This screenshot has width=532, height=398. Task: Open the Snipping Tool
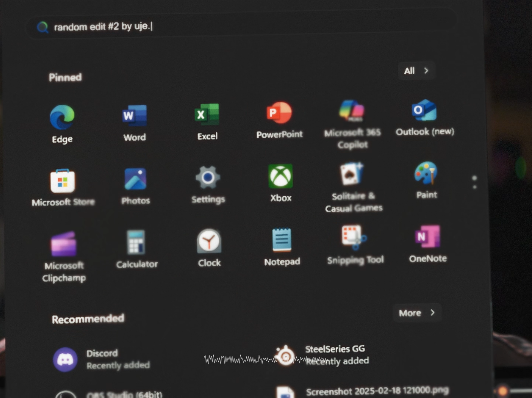coord(355,245)
